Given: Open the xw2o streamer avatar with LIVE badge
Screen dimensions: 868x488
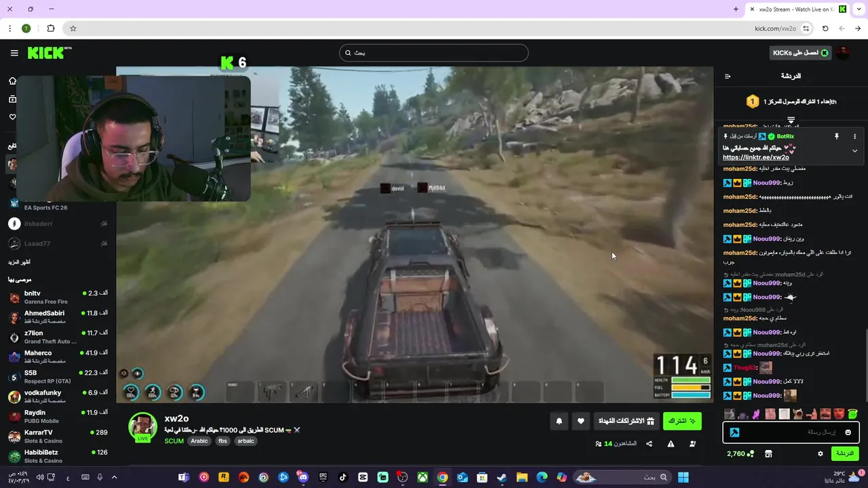Looking at the screenshot, I should 142,427.
